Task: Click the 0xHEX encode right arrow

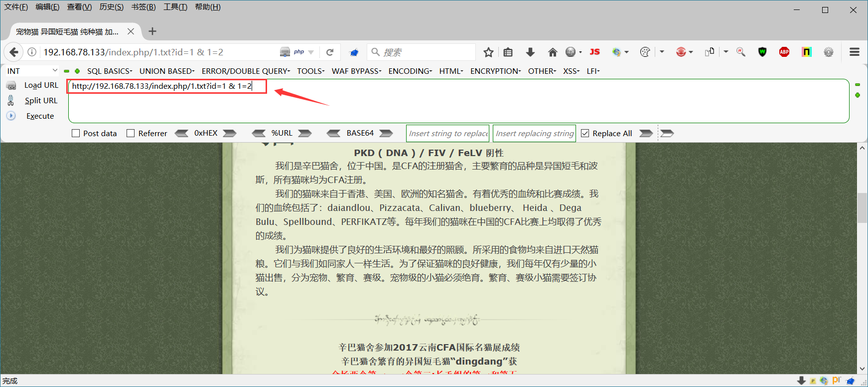Action: click(230, 133)
